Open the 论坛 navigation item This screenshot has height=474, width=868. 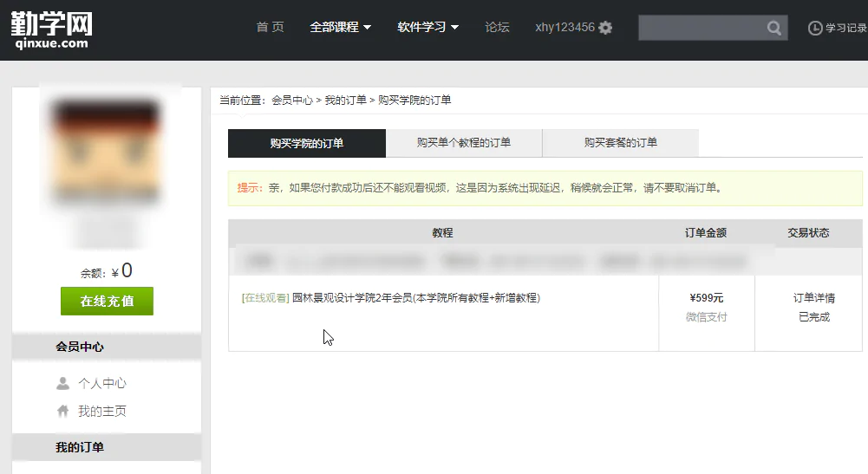pyautogui.click(x=497, y=27)
